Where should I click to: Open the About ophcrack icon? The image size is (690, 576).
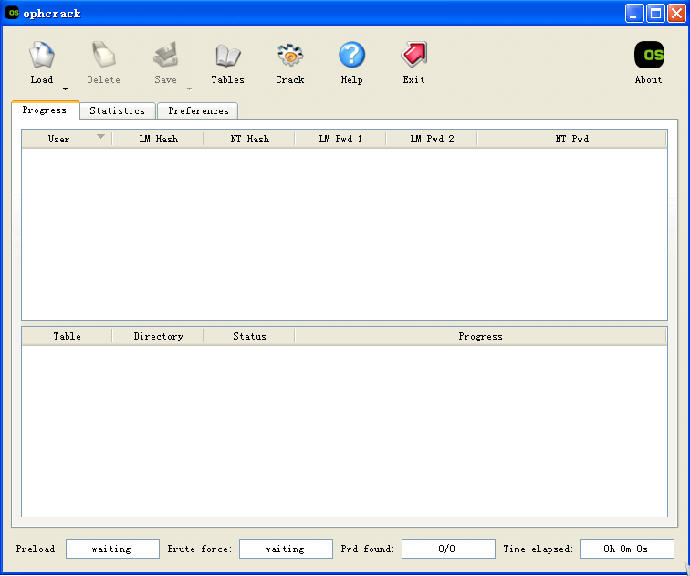(648, 56)
